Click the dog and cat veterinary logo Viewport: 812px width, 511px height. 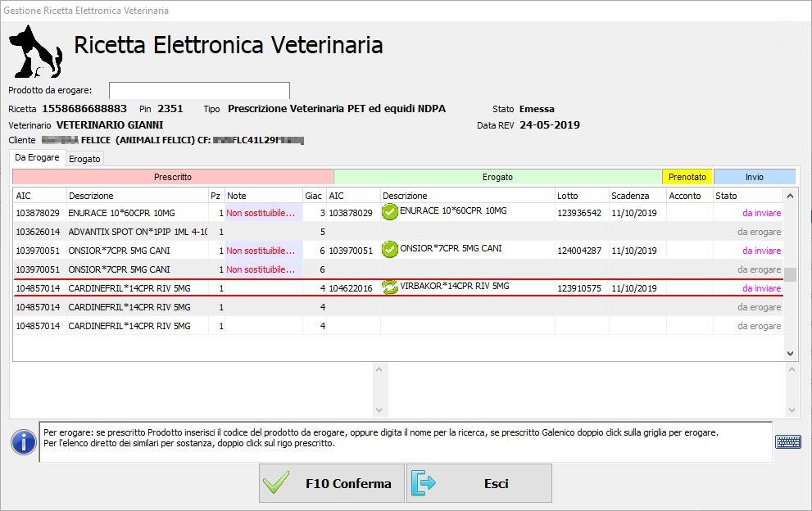37,51
